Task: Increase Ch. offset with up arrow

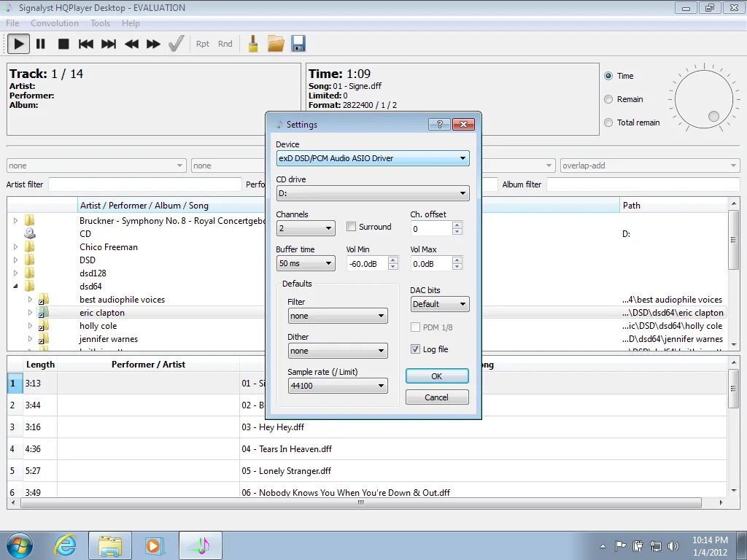Action: pos(457,225)
